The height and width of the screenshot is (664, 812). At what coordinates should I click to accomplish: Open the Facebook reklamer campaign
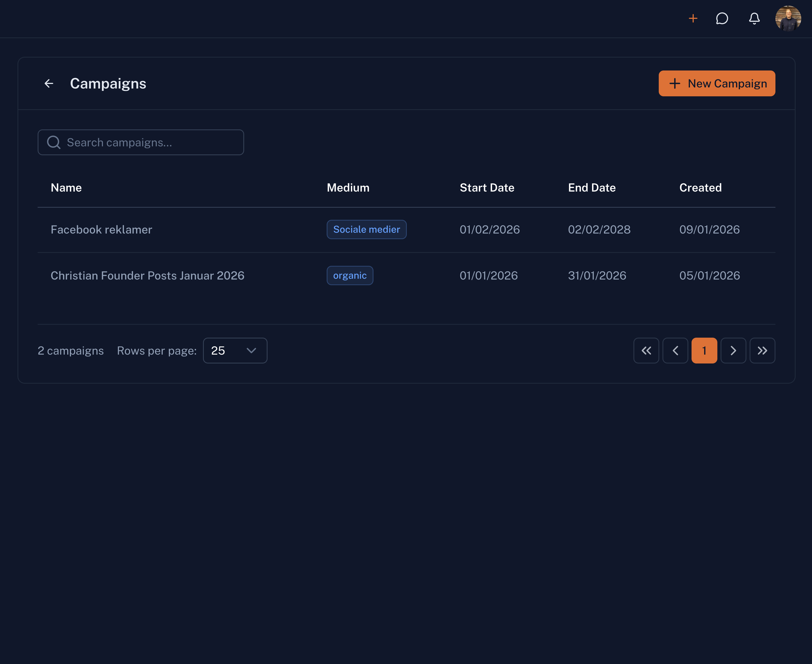point(101,229)
